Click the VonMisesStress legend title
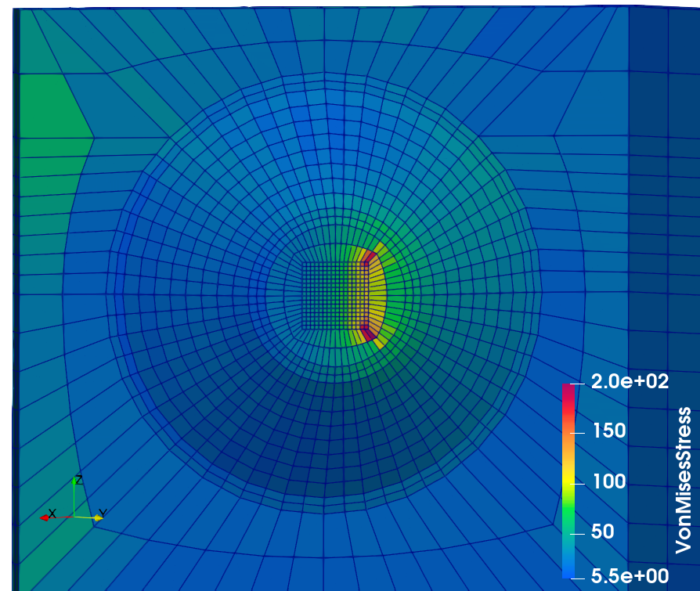Screen dimensions: 700x591 click(683, 481)
